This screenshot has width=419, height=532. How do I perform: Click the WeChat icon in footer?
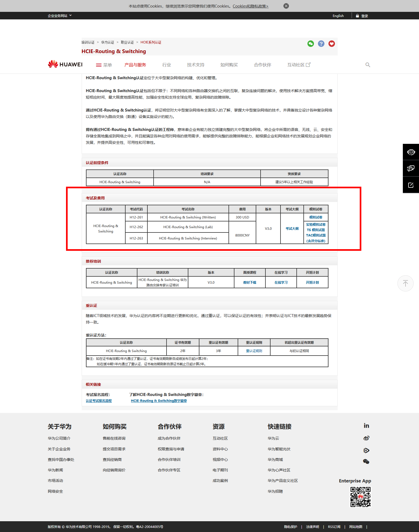pos(366,462)
